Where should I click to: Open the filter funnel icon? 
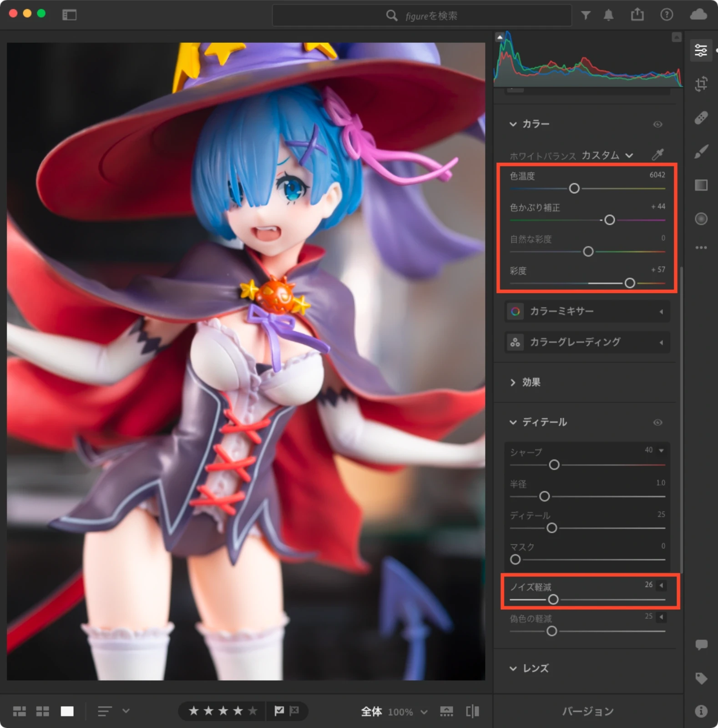tap(586, 15)
